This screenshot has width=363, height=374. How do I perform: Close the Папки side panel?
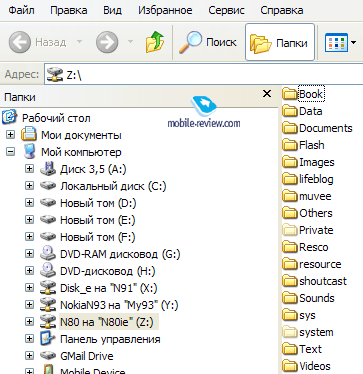point(267,94)
